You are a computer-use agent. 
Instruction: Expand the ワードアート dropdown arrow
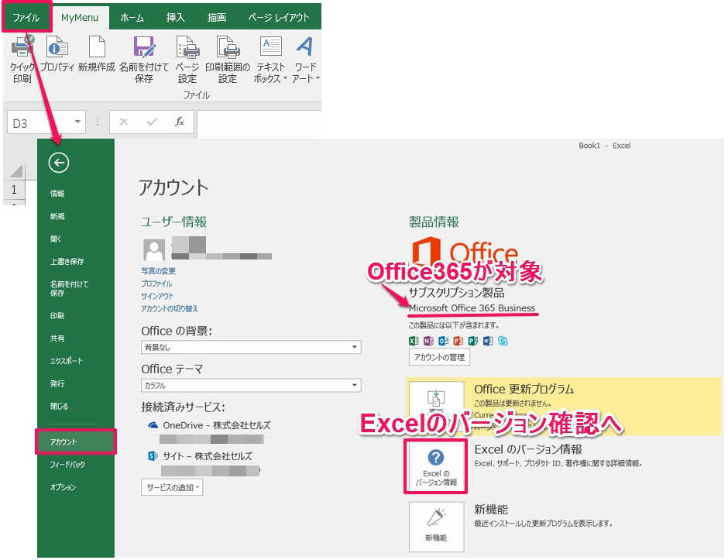point(318,78)
